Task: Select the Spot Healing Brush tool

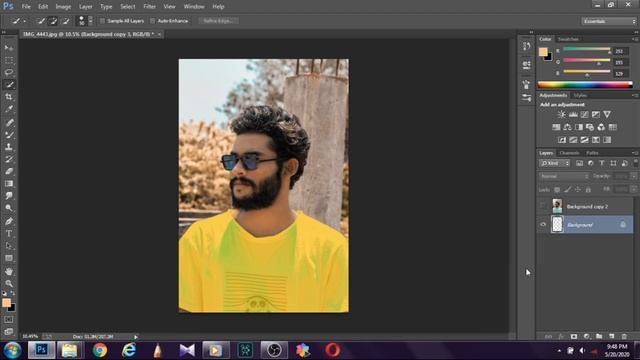Action: point(9,122)
